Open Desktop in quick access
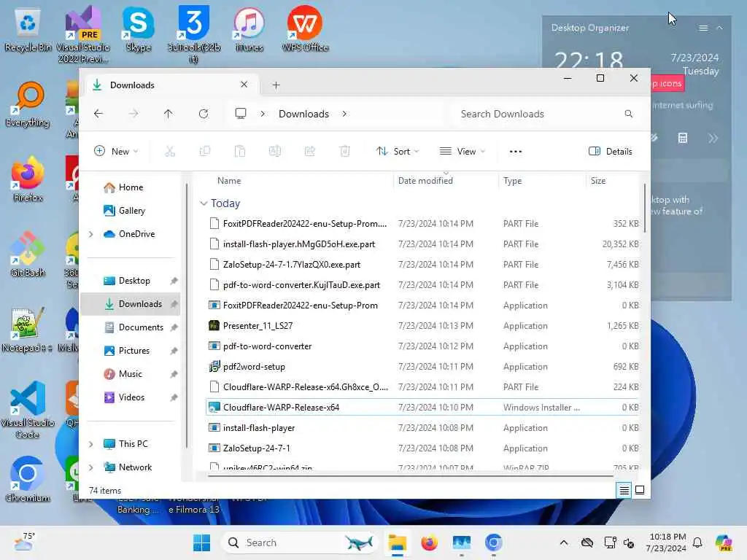Screen dimensions: 747x560 (133, 281)
